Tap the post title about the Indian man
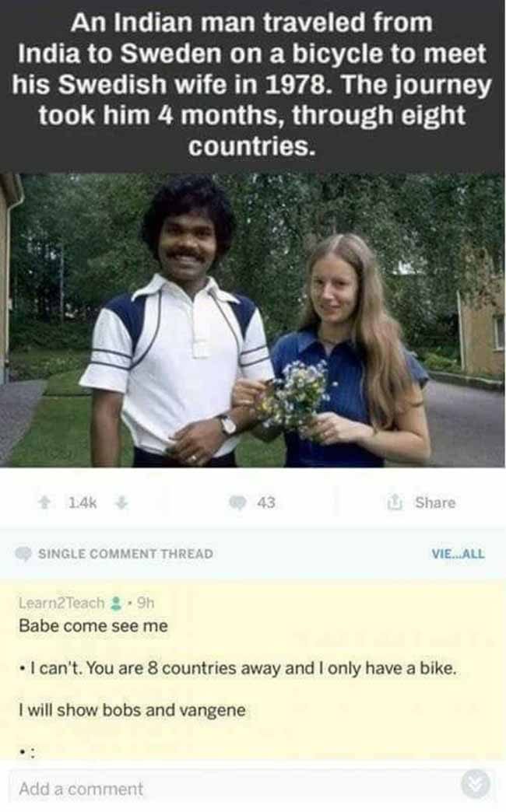 click(253, 85)
